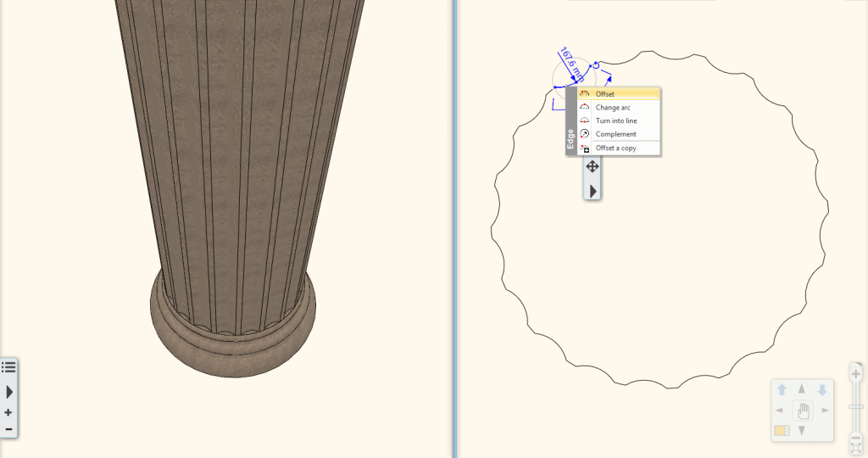Screen dimensions: 868x458
Task: Choose Complement in the Edge menu
Action: tap(618, 134)
